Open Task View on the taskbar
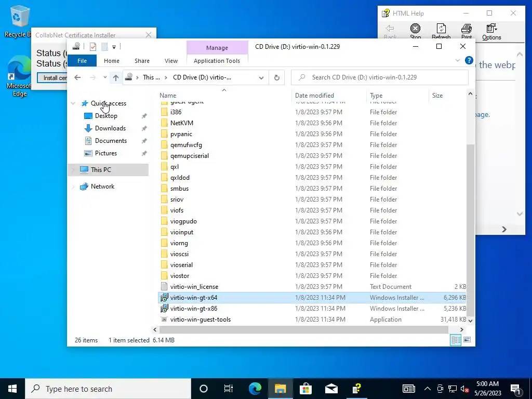 (x=229, y=389)
